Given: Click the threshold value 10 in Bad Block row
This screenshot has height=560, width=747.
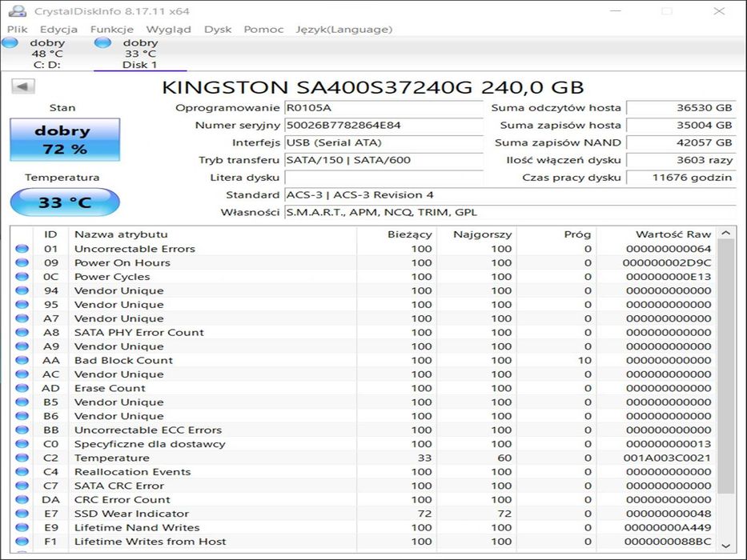Looking at the screenshot, I should pos(584,360).
